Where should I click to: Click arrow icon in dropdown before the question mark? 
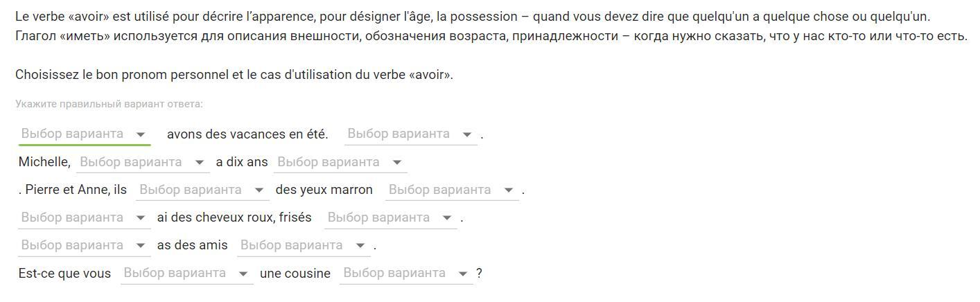pos(463,274)
